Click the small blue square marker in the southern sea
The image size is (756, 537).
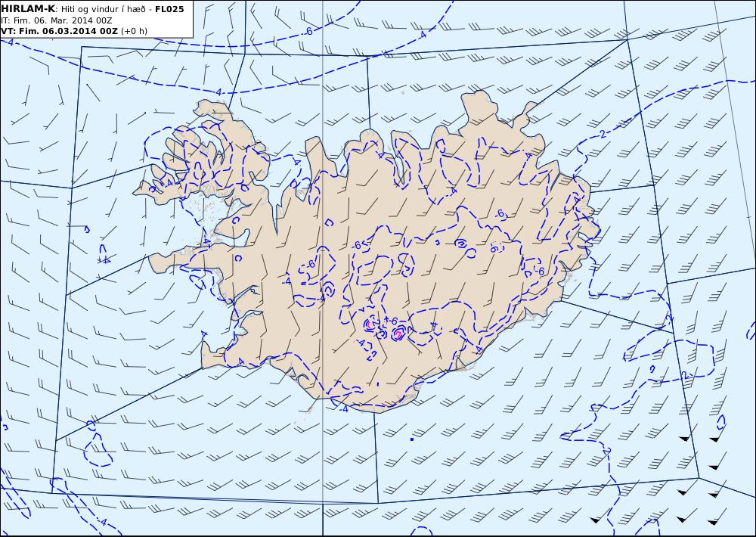pos(412,439)
